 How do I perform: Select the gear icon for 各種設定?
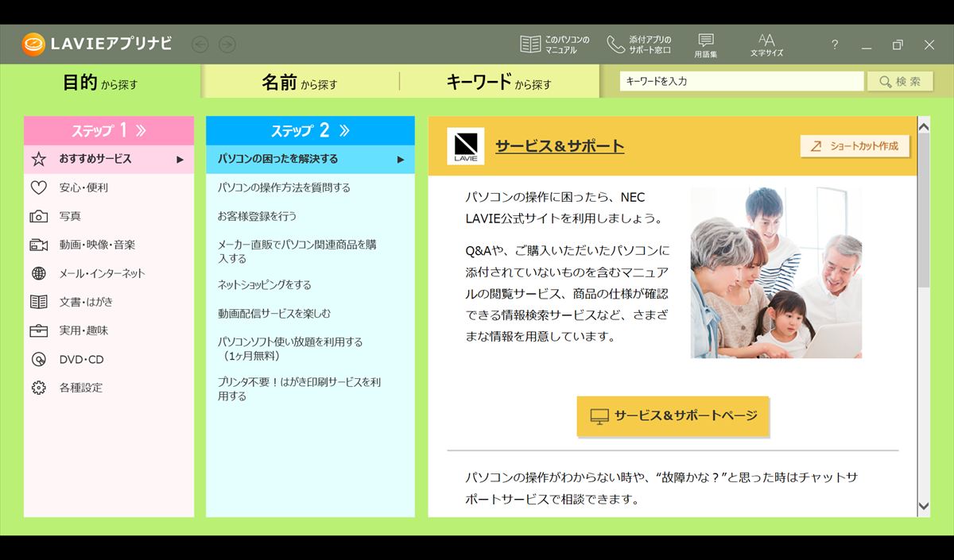pos(38,388)
